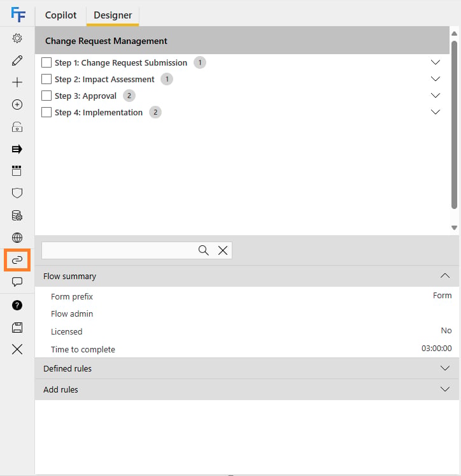Click the scrollbar down arrow
The height and width of the screenshot is (476, 461).
[x=454, y=227]
